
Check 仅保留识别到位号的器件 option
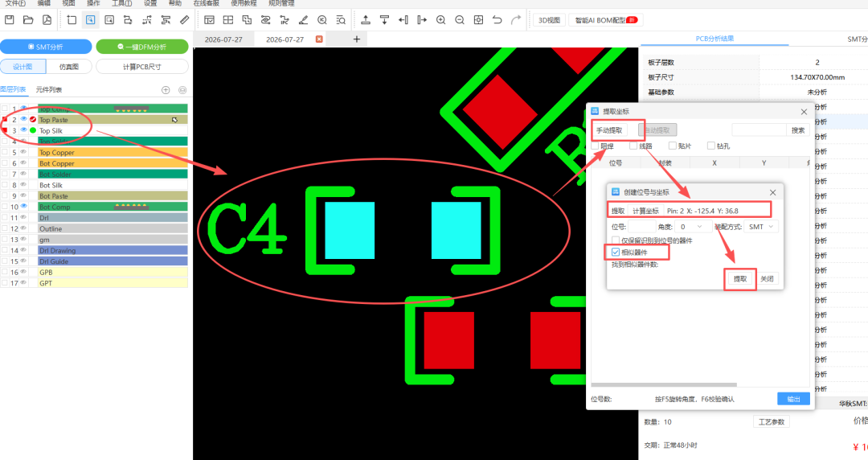[x=616, y=240]
